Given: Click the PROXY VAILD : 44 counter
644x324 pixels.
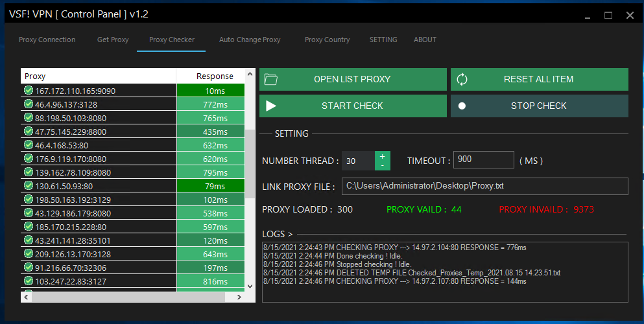Looking at the screenshot, I should pyautogui.click(x=424, y=209).
